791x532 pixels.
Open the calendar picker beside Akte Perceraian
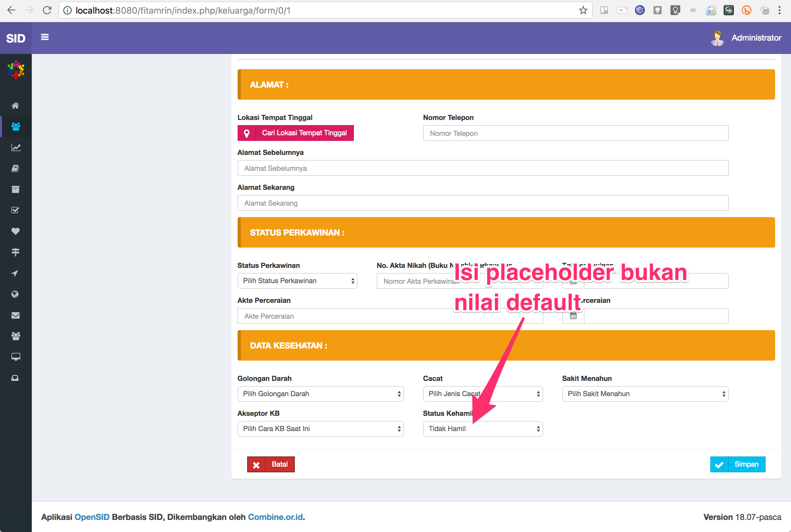tap(573, 316)
